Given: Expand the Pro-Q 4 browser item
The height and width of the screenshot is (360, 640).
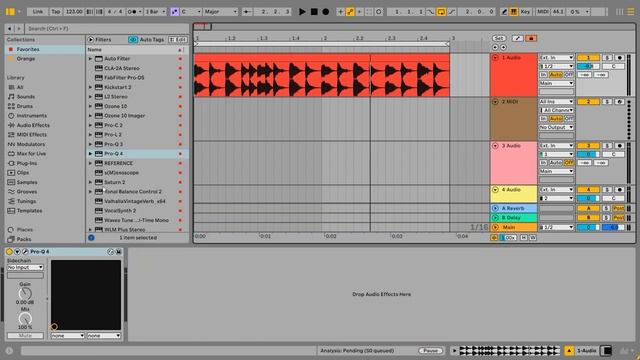Looking at the screenshot, I should pyautogui.click(x=90, y=154).
